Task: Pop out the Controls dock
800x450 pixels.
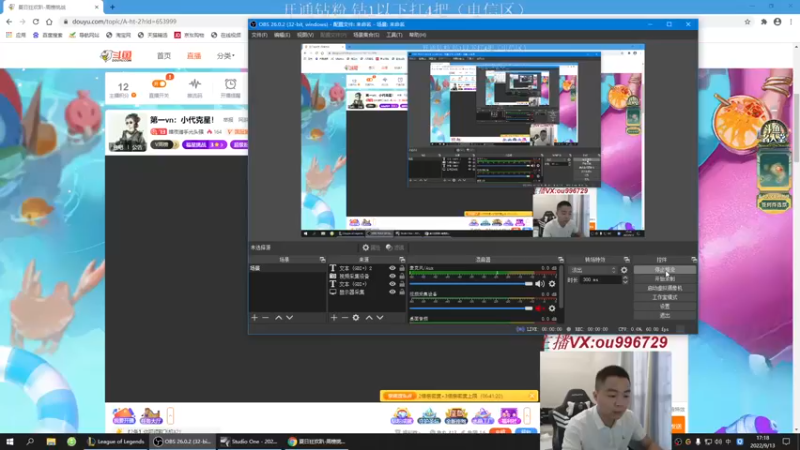Action: point(693,260)
